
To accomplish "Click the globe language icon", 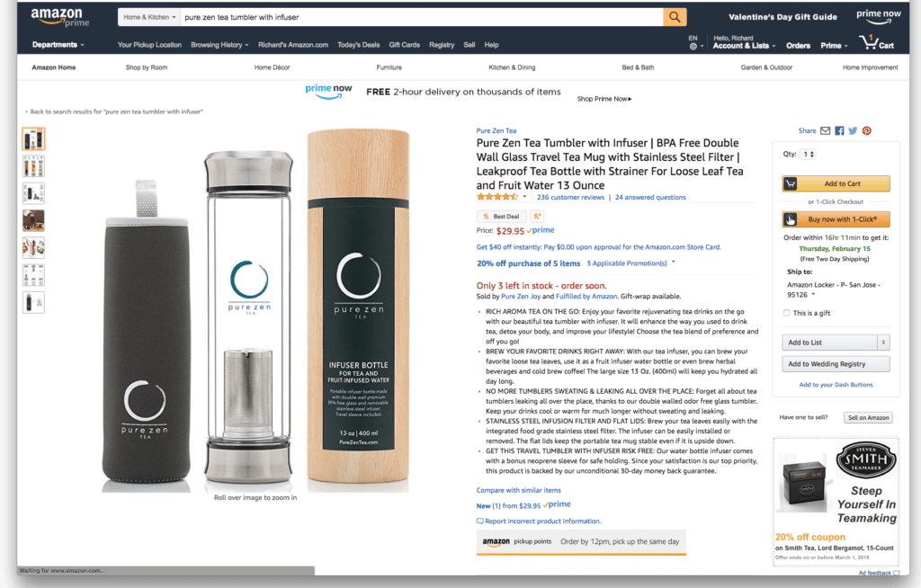I will pos(693,47).
